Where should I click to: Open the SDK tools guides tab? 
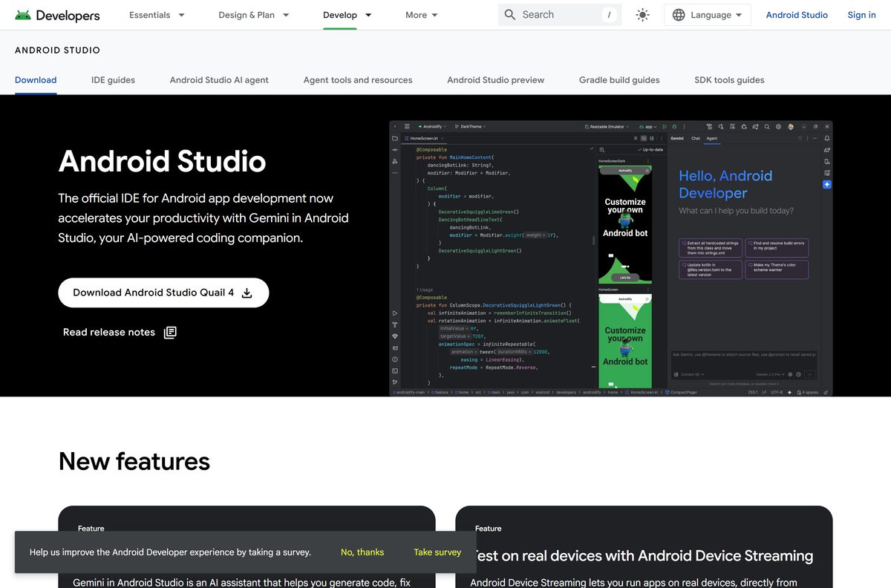[x=729, y=80]
